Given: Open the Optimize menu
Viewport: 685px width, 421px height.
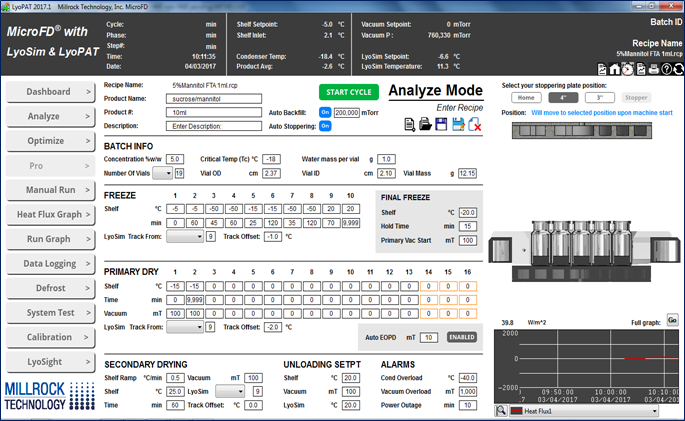Looking at the screenshot, I should point(50,141).
